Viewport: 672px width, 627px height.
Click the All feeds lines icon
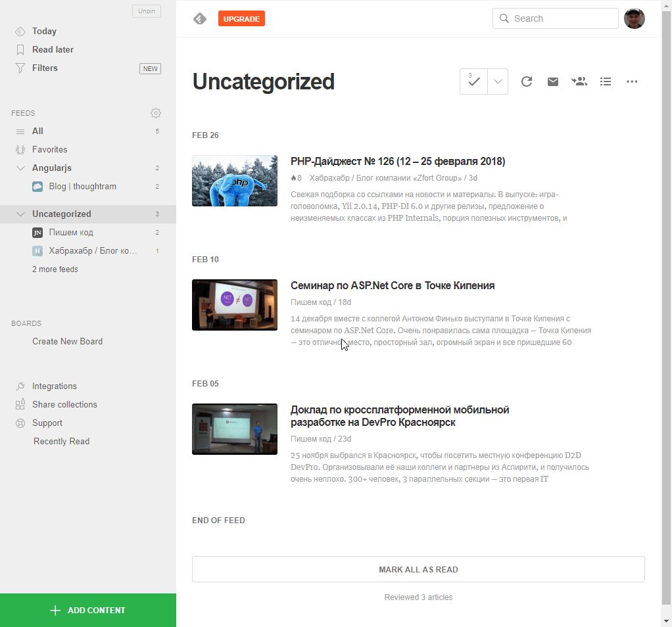tap(20, 131)
